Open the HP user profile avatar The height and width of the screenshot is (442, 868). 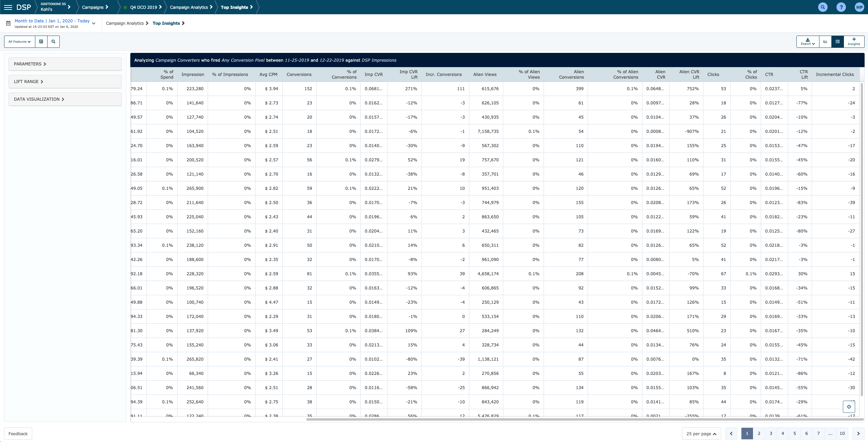(x=859, y=7)
